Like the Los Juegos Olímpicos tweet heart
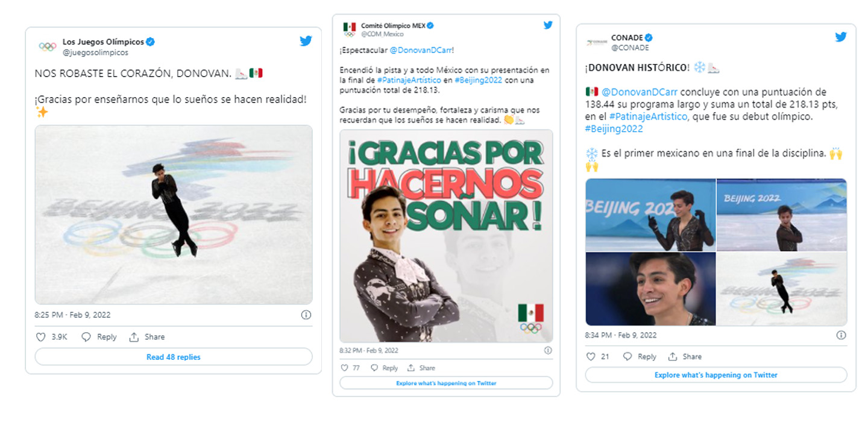The width and height of the screenshot is (868, 434). [40, 337]
